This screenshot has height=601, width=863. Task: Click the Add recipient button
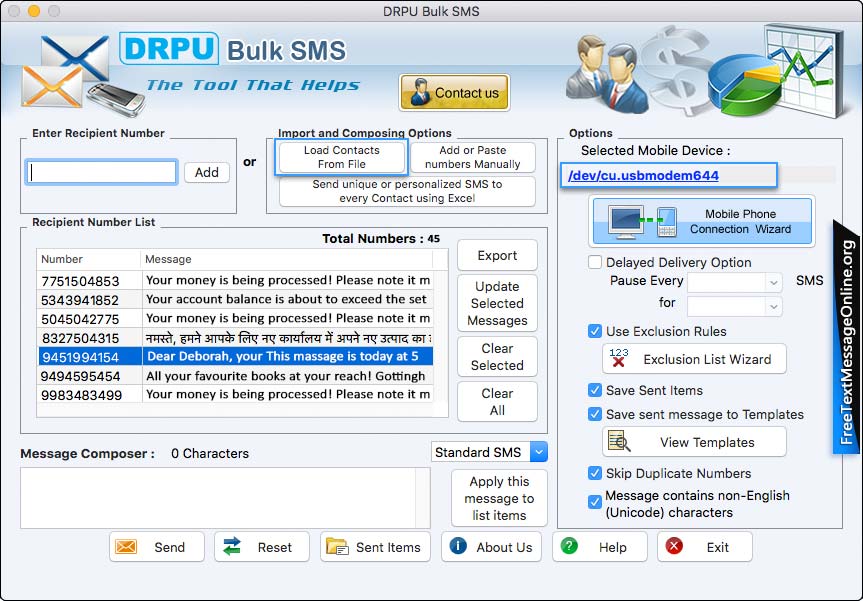(206, 172)
